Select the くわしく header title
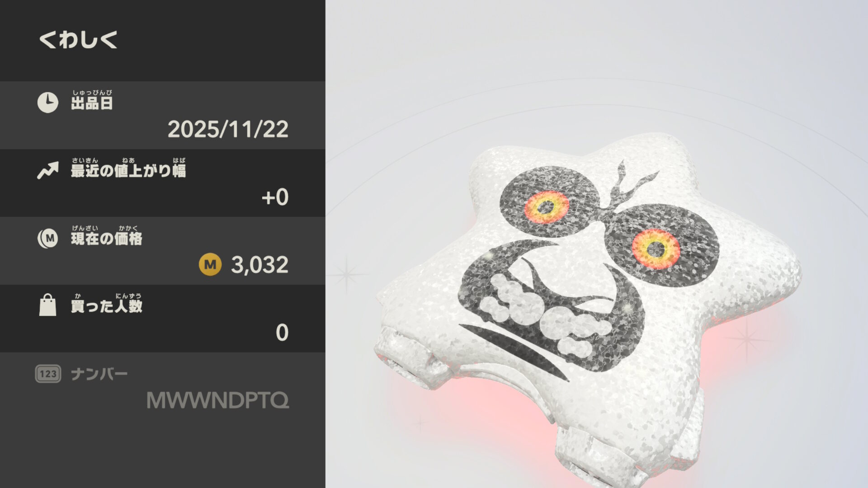Image resolution: width=868 pixels, height=488 pixels. click(x=78, y=40)
